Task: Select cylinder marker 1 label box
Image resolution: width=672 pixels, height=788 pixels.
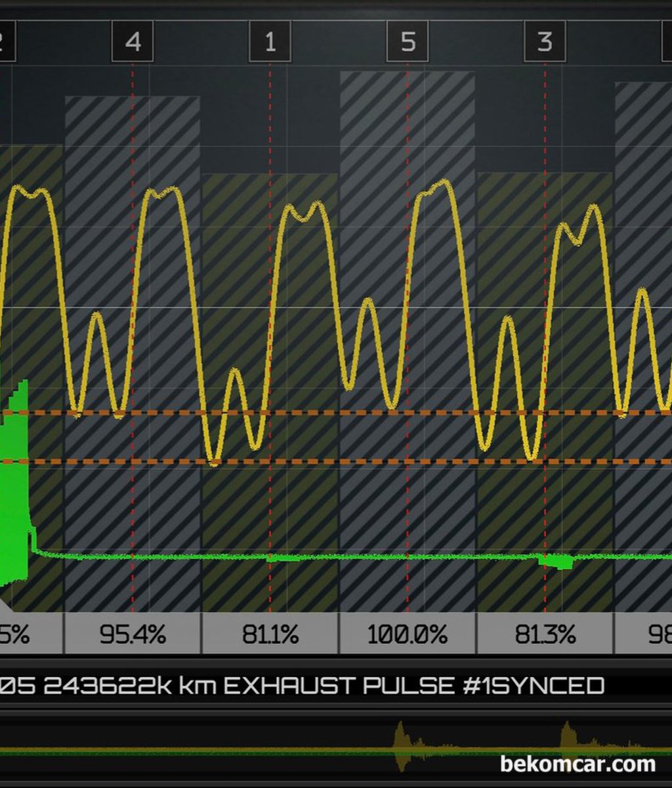Action: click(x=270, y=41)
